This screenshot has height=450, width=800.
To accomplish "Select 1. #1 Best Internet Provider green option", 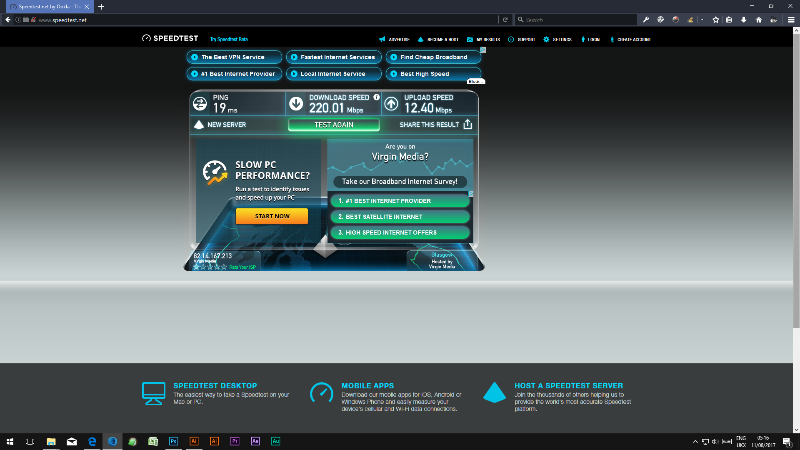I will 400,201.
